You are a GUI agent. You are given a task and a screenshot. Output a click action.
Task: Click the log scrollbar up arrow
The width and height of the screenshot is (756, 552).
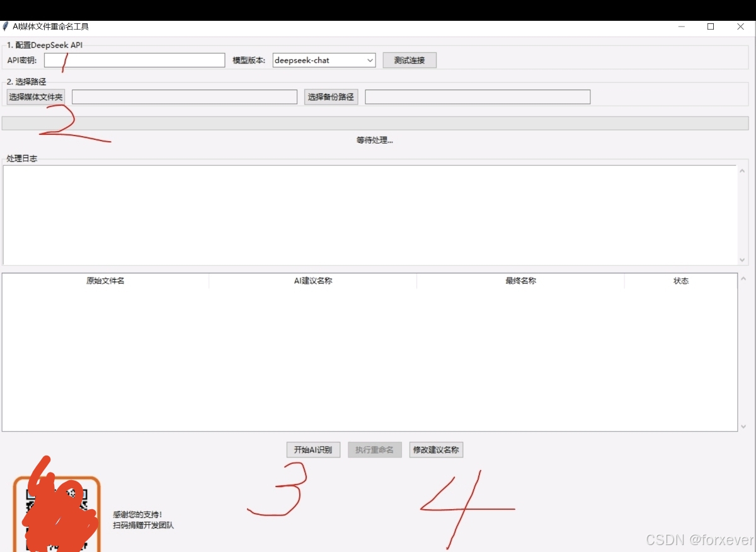[x=742, y=170]
